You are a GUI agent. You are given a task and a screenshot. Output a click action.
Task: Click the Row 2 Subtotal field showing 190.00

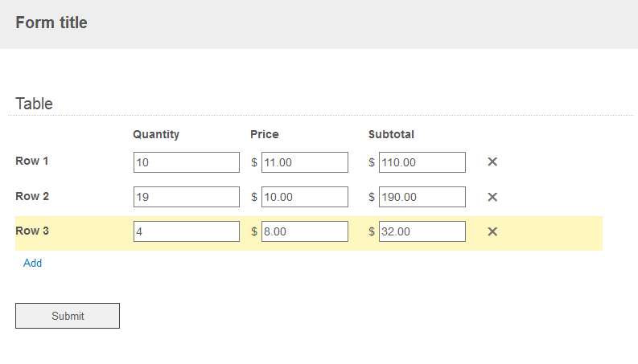pos(422,197)
